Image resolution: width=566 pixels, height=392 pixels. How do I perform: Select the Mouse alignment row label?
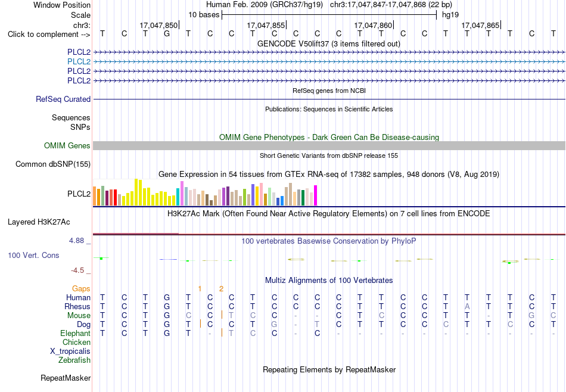coord(79,316)
